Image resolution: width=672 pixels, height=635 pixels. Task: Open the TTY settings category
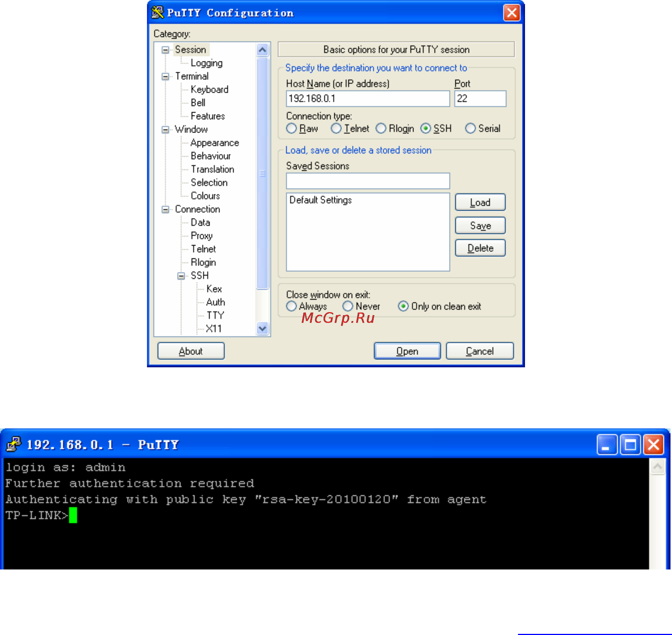[x=215, y=315]
